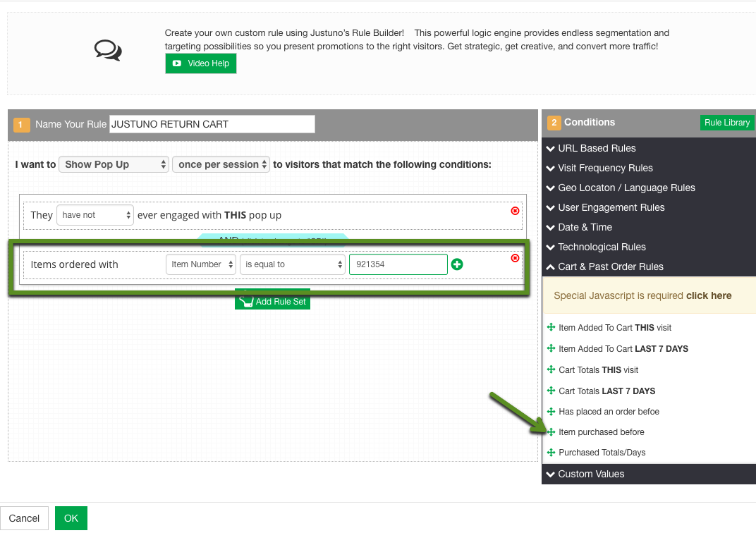
Task: Open the once per session dropdown
Action: 221,164
